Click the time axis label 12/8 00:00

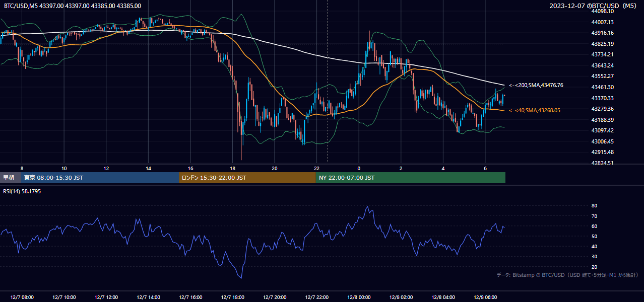(359, 297)
